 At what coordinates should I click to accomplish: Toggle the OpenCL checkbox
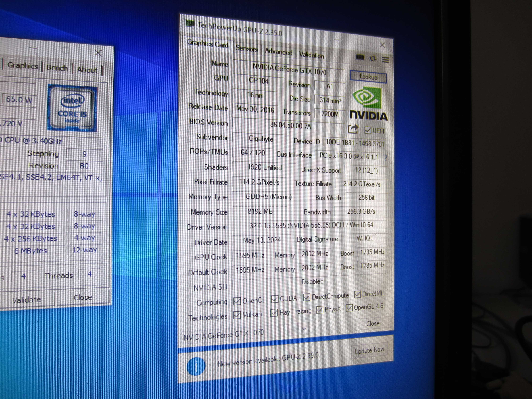[x=237, y=301]
